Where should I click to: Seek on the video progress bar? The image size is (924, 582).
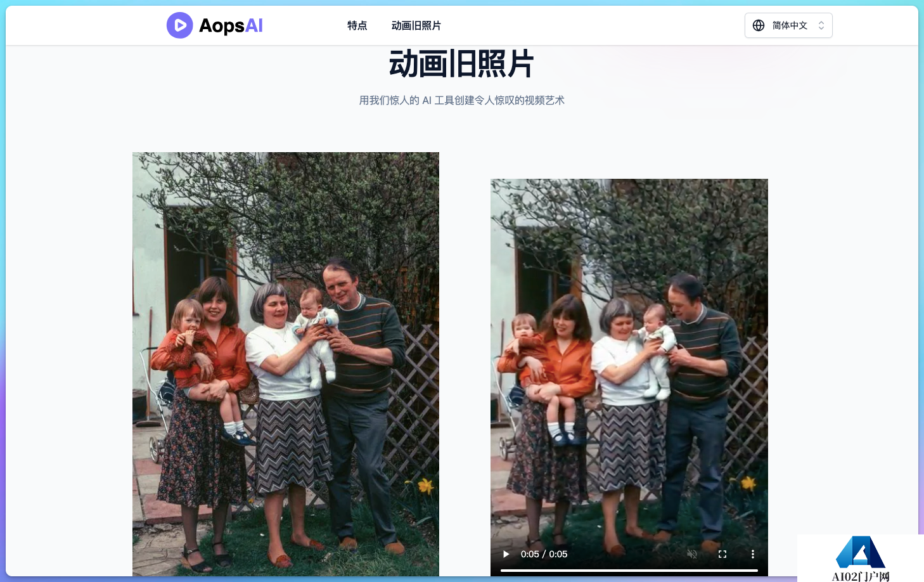(629, 571)
